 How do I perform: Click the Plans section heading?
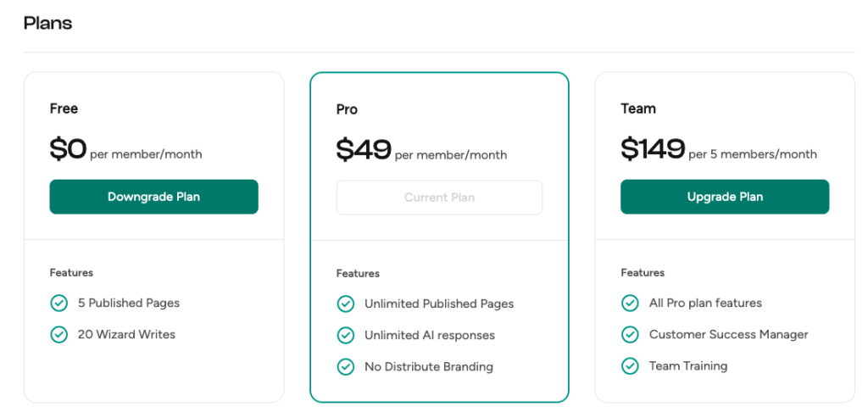click(x=47, y=23)
